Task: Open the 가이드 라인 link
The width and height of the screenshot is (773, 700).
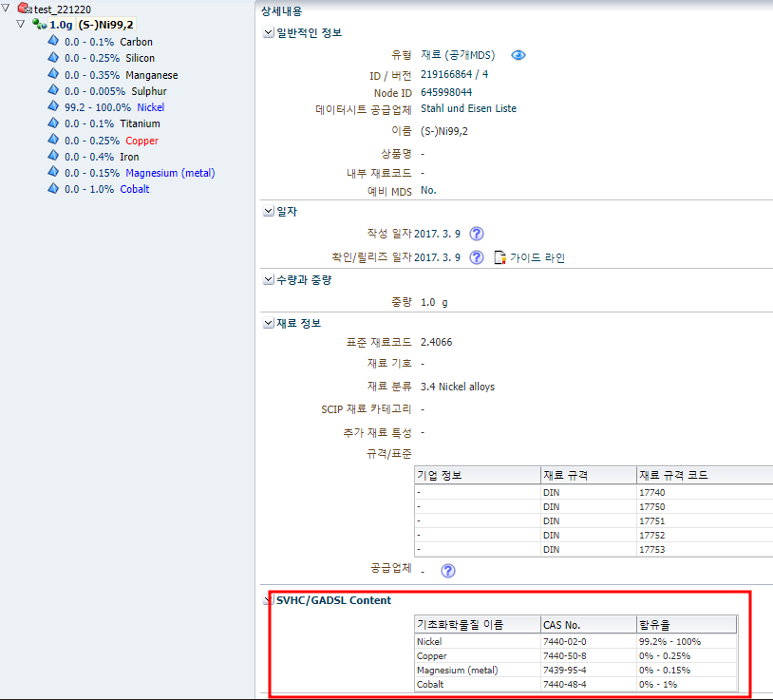Action: coord(537,257)
